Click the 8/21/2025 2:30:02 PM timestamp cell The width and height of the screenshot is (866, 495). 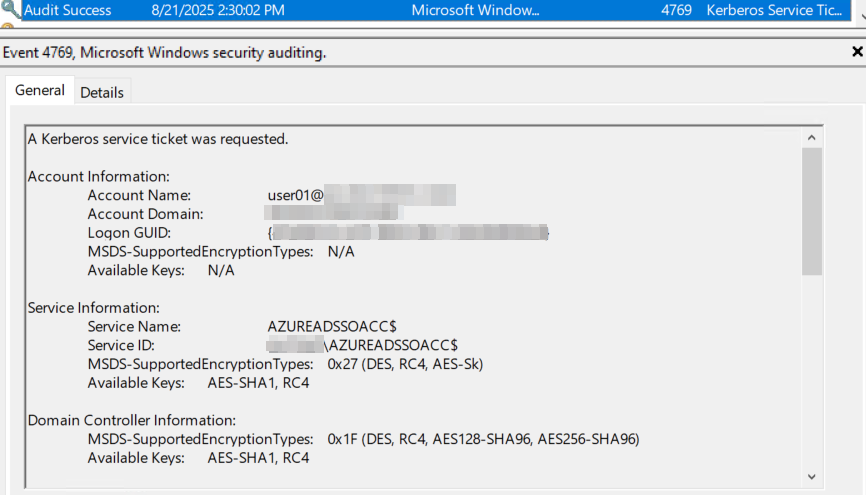point(218,10)
